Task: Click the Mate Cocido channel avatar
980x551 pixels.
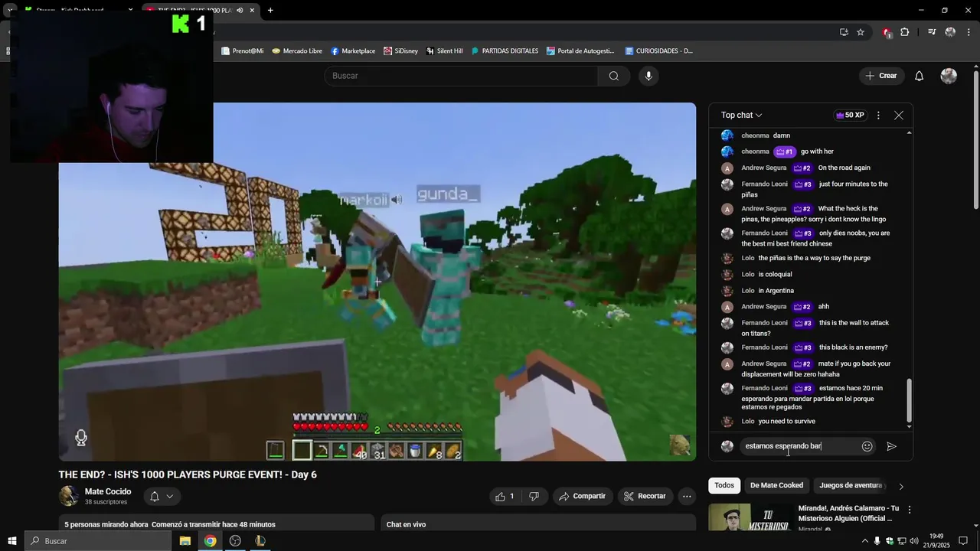Action: (69, 496)
